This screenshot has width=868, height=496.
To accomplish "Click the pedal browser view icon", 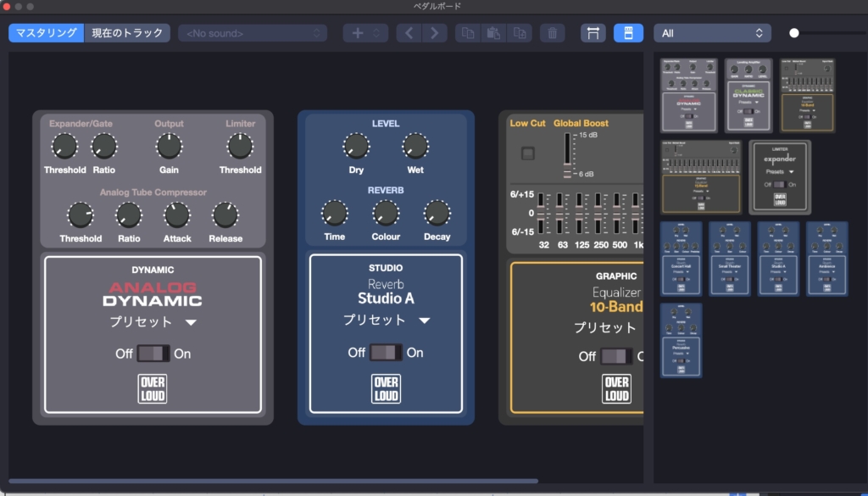I will pos(628,33).
